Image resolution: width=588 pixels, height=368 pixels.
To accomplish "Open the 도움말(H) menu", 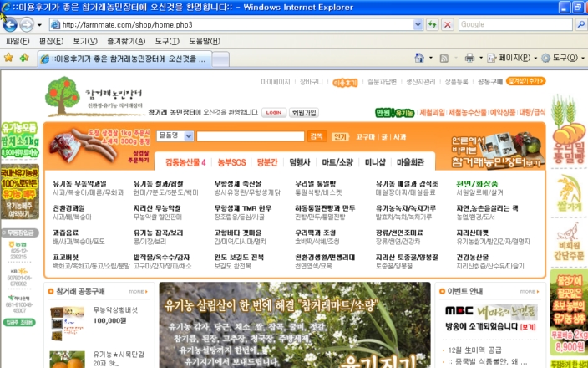I will (x=205, y=41).
